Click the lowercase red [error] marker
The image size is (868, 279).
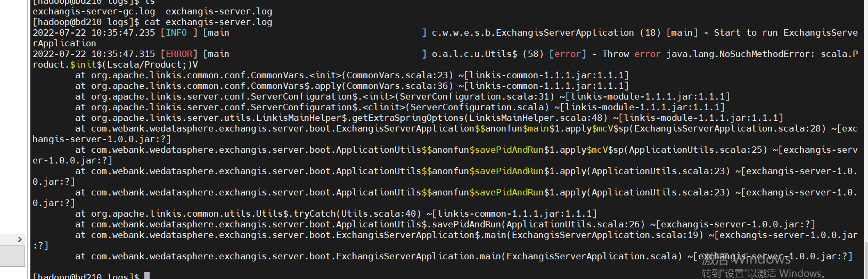pos(568,54)
